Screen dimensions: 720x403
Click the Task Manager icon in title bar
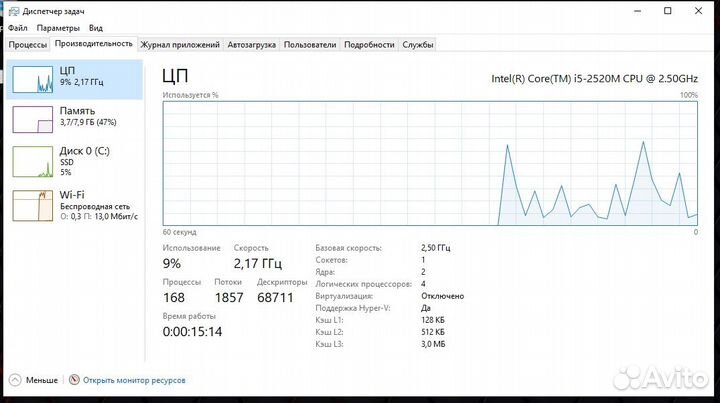[13, 11]
